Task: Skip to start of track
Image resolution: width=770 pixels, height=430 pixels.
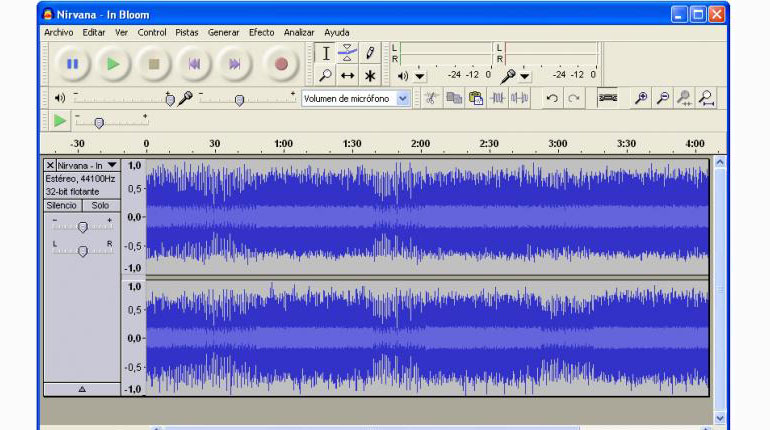Action: (x=194, y=64)
